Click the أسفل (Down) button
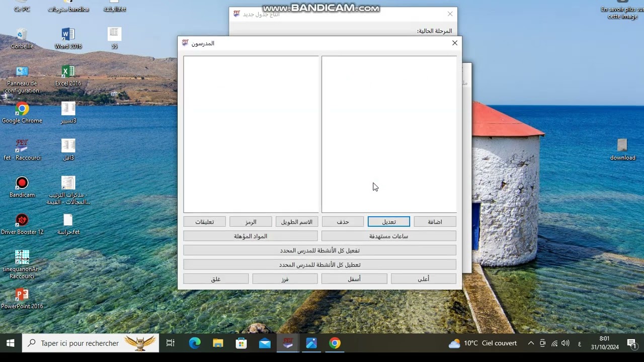 pyautogui.click(x=354, y=279)
